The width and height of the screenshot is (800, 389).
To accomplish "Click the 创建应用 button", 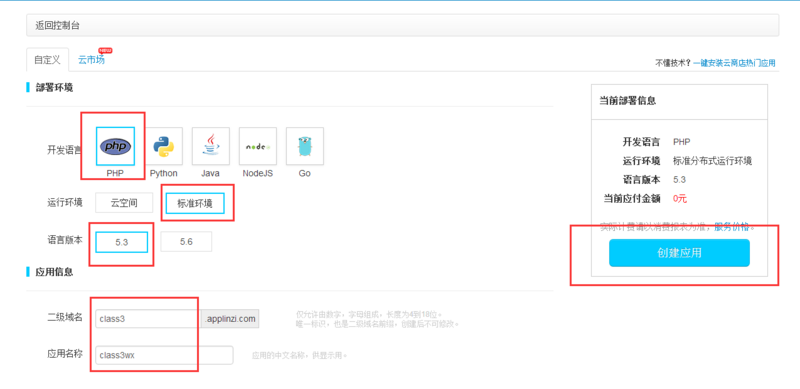I will click(x=679, y=253).
